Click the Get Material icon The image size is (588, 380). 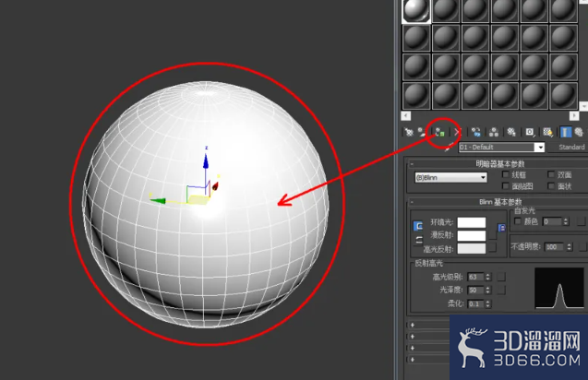[409, 132]
